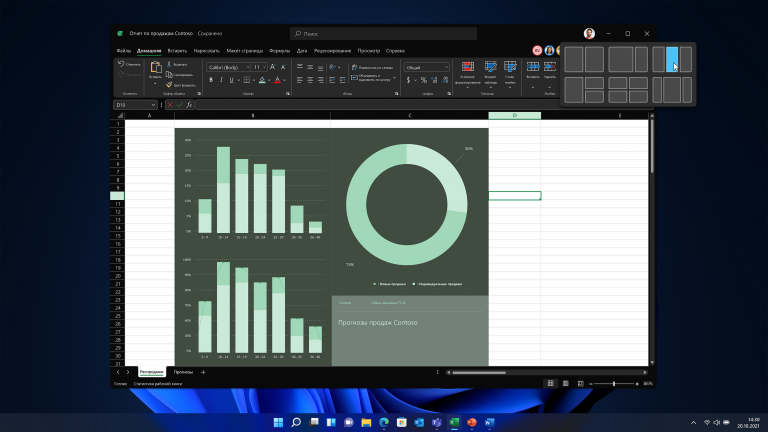Adjust the zoom slider in status bar
The width and height of the screenshot is (768, 432).
click(x=613, y=383)
